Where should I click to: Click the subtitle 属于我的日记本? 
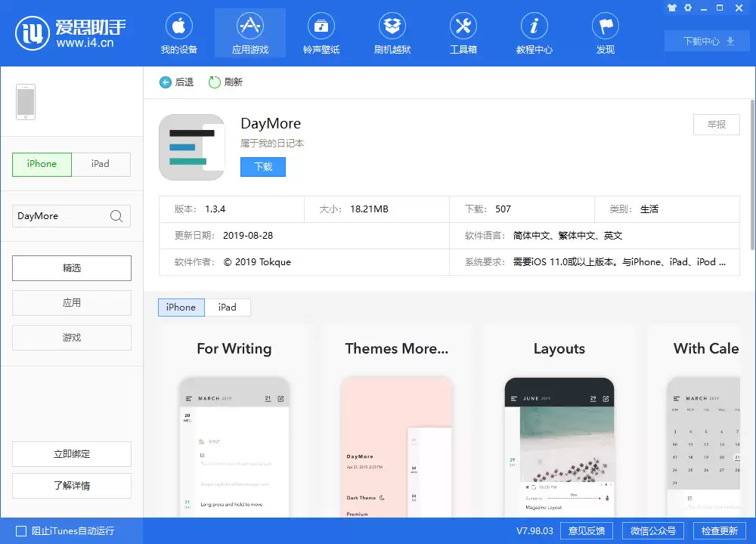(x=272, y=144)
